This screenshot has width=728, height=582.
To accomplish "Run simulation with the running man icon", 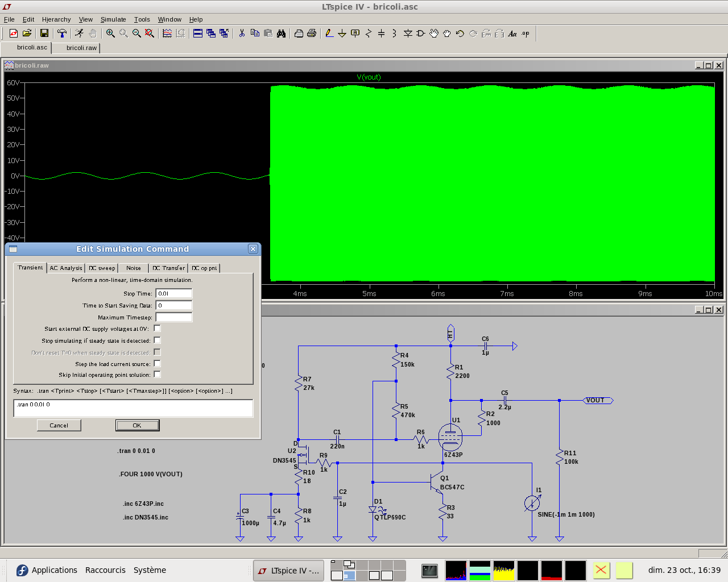I will point(80,34).
